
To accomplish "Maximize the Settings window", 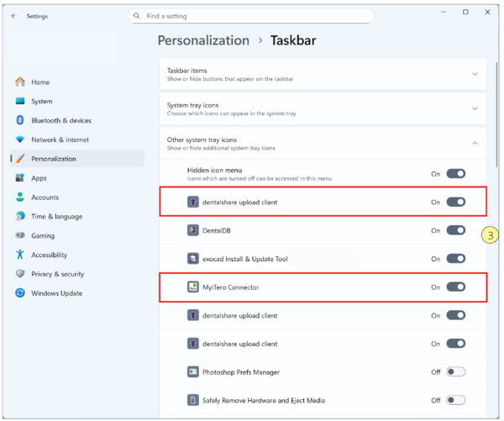I will [x=465, y=12].
